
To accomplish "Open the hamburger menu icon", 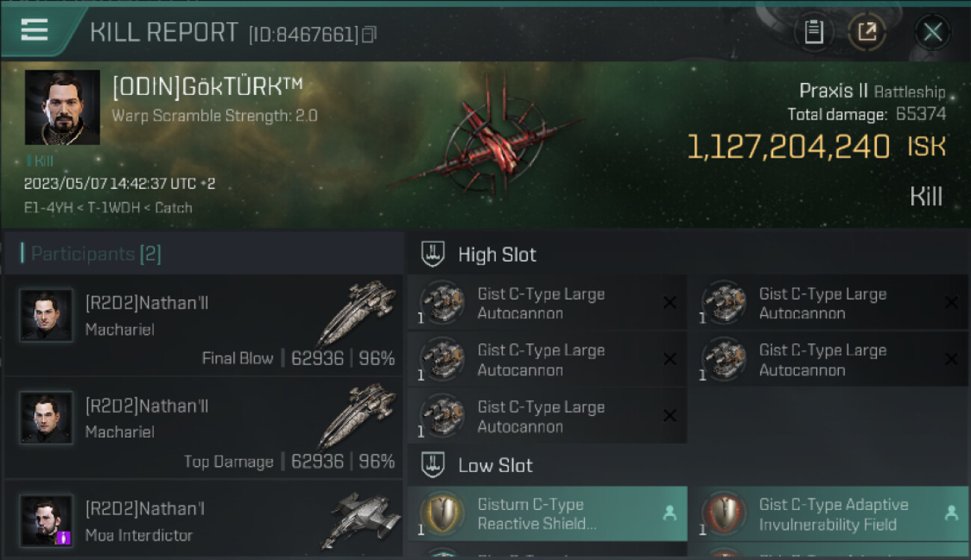I will point(34,31).
